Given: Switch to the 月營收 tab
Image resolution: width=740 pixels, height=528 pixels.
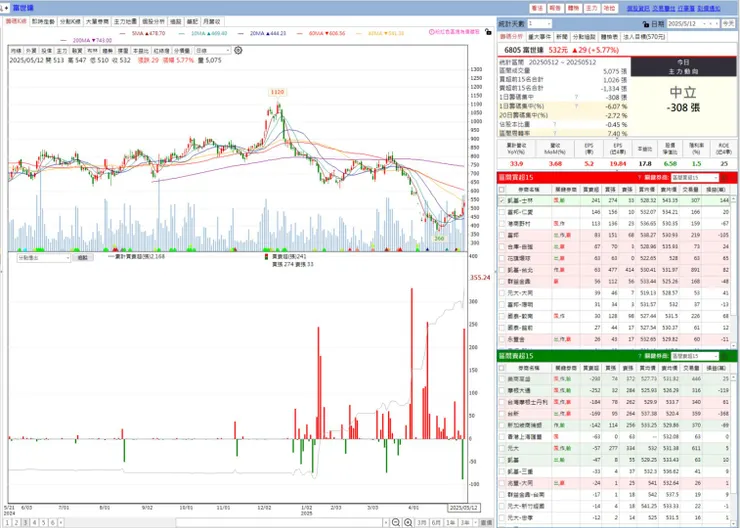Looking at the screenshot, I should coord(211,22).
